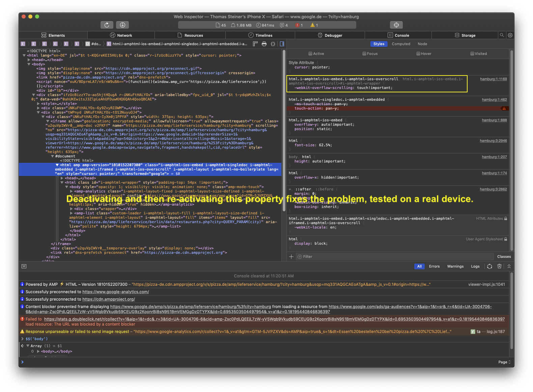Filter console to Errors
The image size is (533, 392).
coord(434,266)
